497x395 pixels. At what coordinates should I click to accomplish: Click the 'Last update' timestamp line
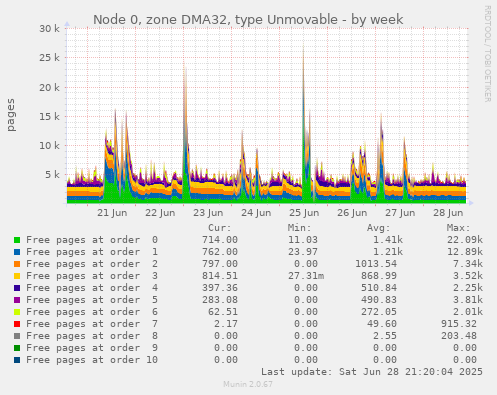(x=372, y=372)
